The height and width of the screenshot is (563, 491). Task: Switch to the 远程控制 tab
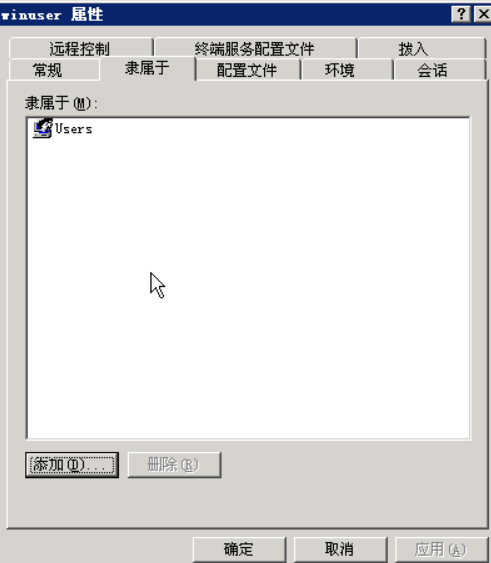pos(80,48)
